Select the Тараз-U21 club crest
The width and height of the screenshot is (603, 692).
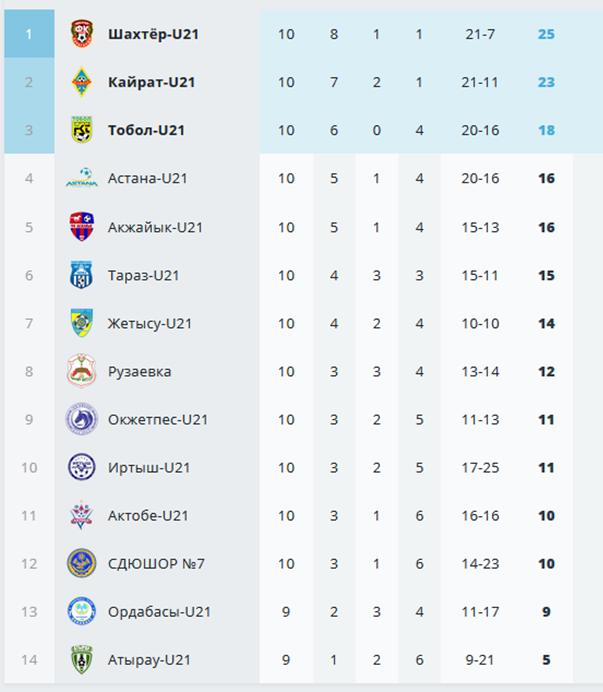[82, 275]
